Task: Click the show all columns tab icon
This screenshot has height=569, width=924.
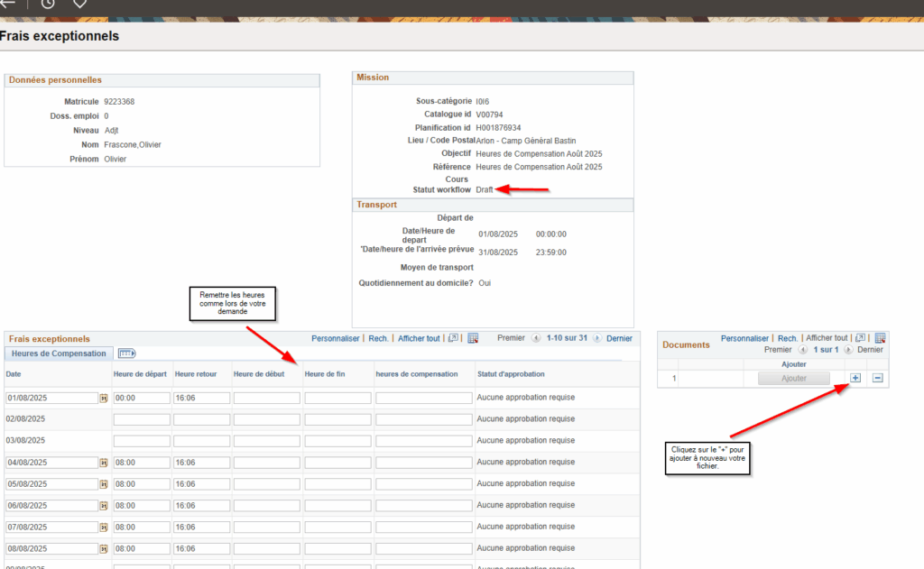Action: point(126,353)
